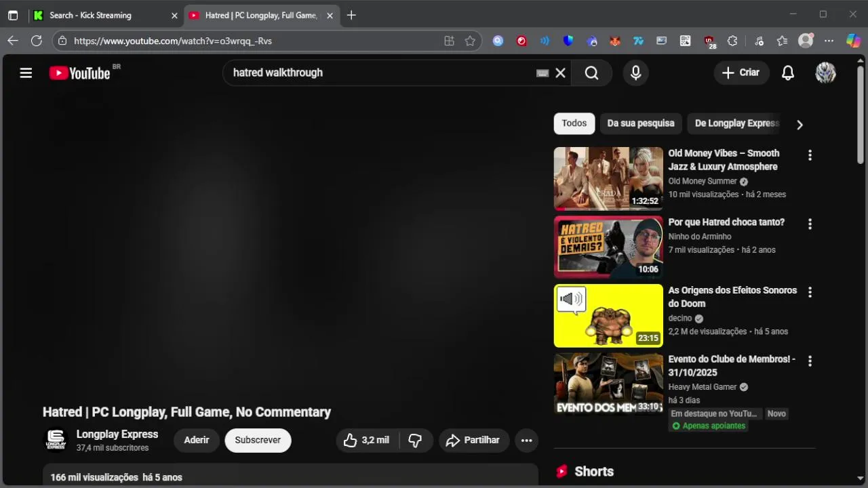Open the Favorites list icon
This screenshot has width=868, height=488.
click(782, 41)
